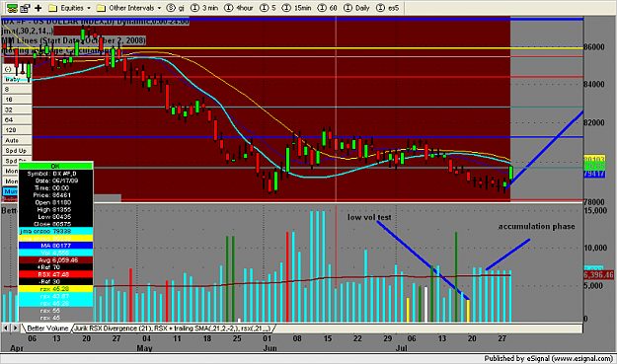Viewport: 617px width, 364px height.
Task: Switch chart to Daily interval
Action: [356, 8]
